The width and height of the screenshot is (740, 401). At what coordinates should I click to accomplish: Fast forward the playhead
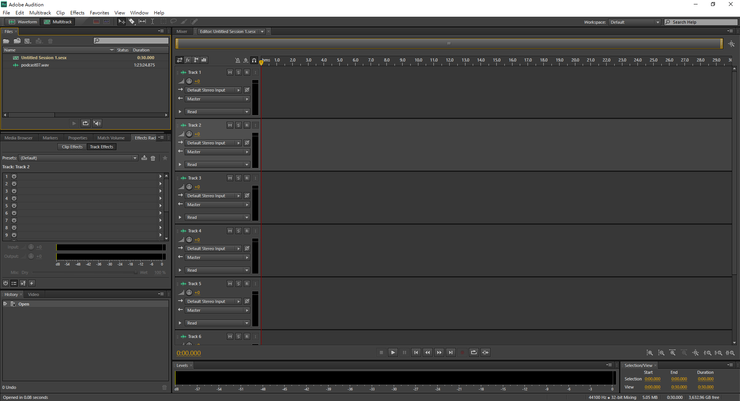point(439,352)
